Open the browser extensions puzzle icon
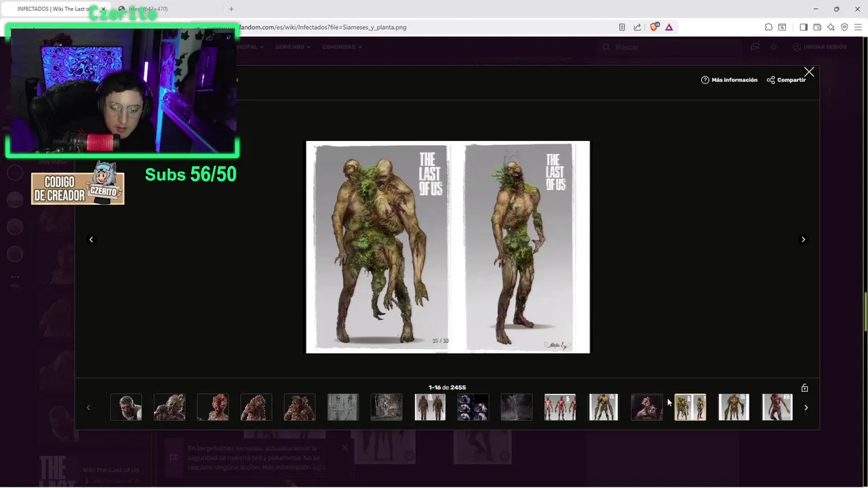This screenshot has width=868, height=488. coord(768,27)
